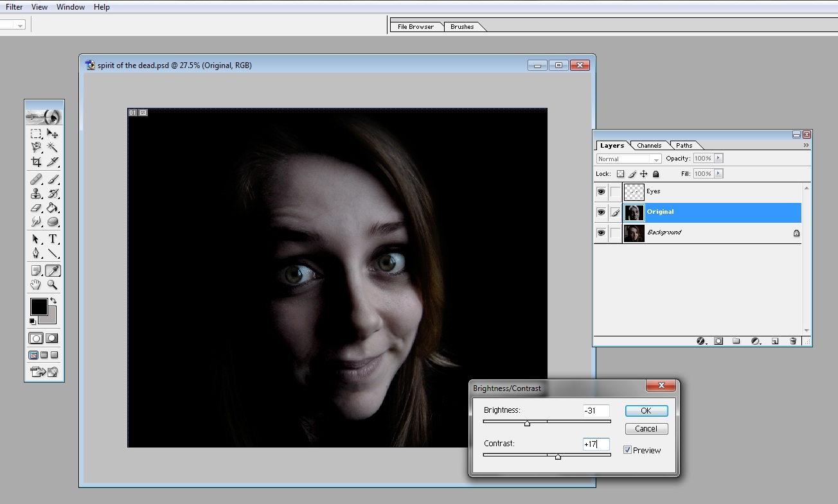Screen dimensions: 838x504
Task: Select the Eraser tool
Action: click(x=36, y=207)
